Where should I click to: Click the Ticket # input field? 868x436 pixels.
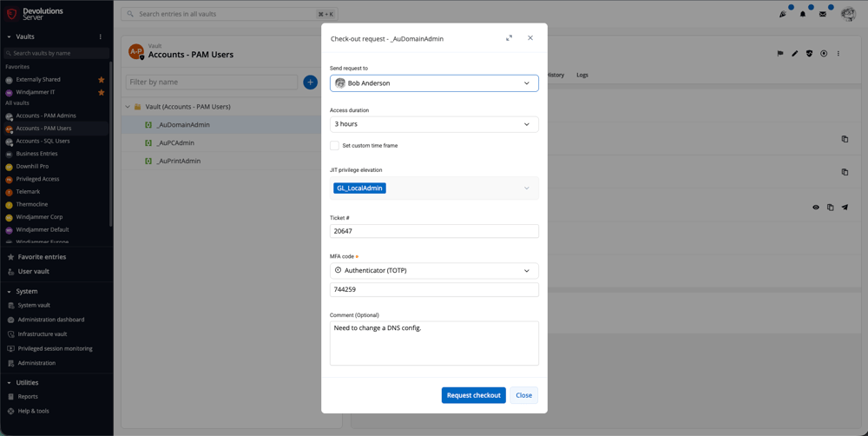[x=434, y=231]
